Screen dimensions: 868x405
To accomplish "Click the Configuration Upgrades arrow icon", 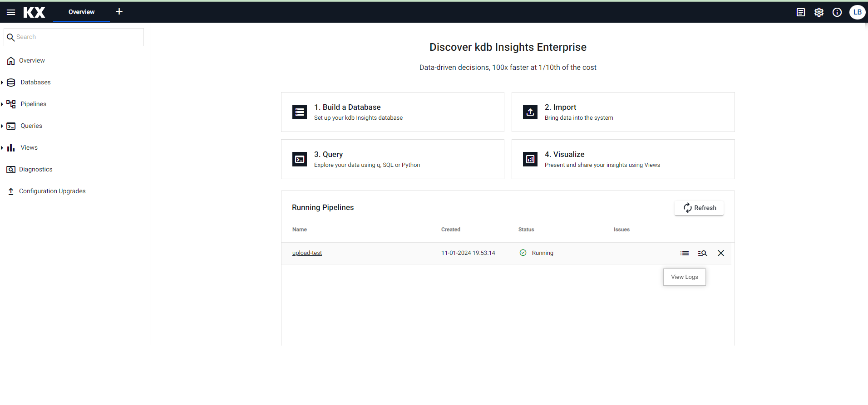I will pos(11,191).
